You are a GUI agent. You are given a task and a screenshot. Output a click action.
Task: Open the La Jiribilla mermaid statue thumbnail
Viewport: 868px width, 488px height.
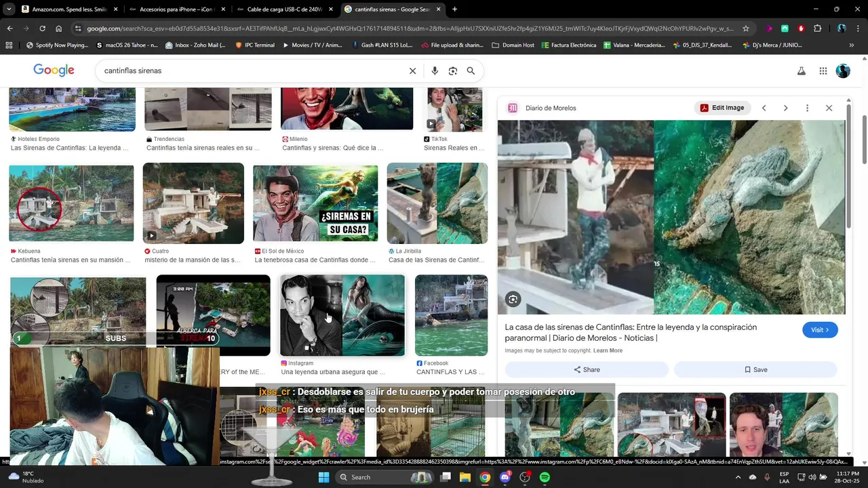point(437,203)
